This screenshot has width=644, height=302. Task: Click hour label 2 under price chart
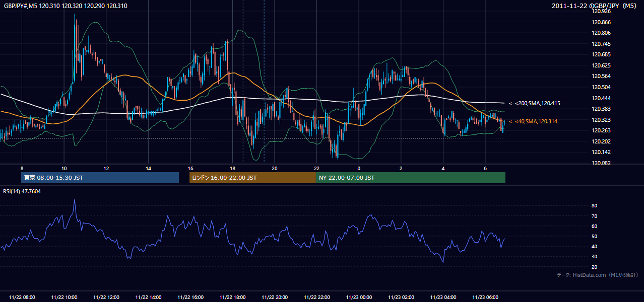401,168
